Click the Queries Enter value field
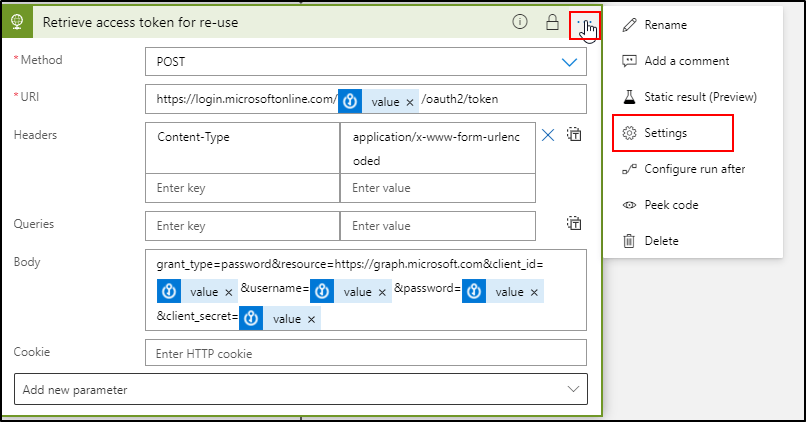The height and width of the screenshot is (422, 806). (437, 226)
